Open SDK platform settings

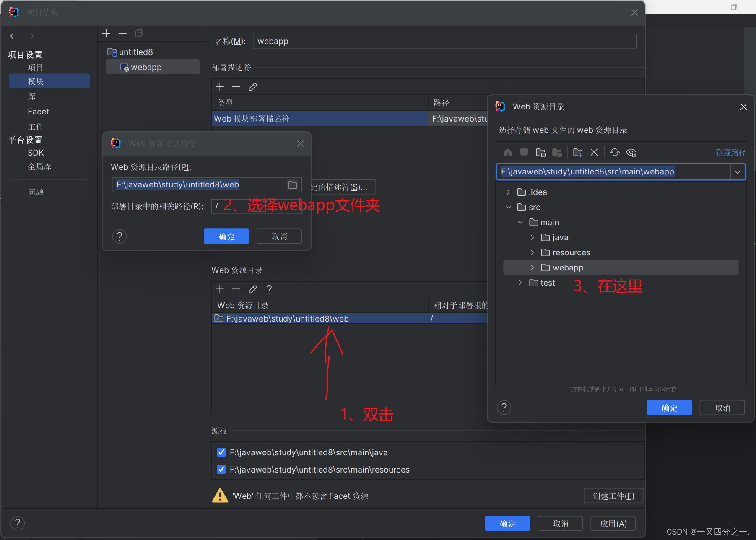point(36,153)
